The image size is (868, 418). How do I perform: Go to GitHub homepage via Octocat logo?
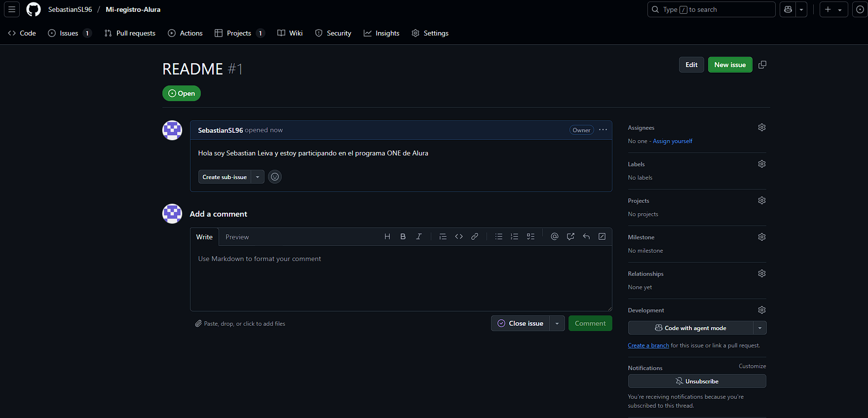(x=34, y=9)
